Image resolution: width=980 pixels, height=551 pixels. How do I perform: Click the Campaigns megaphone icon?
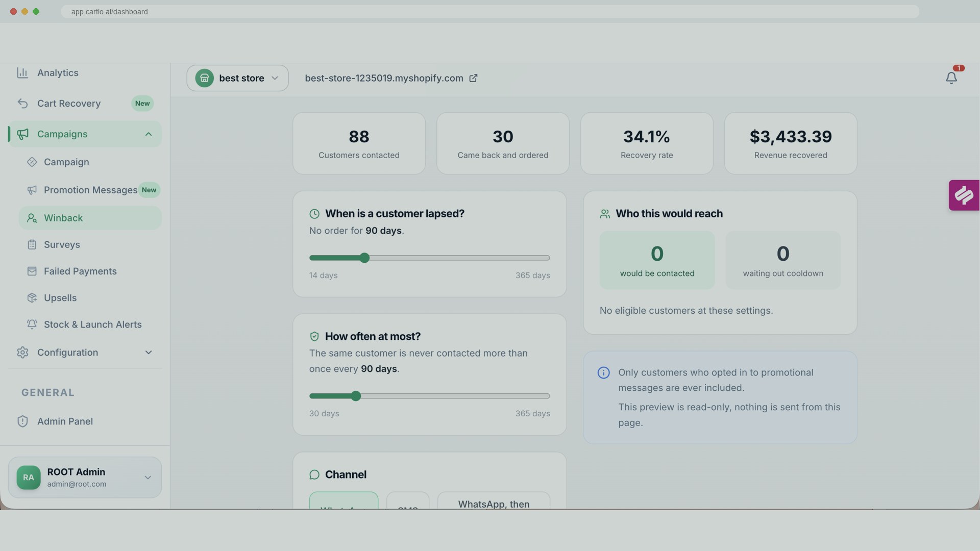[22, 134]
